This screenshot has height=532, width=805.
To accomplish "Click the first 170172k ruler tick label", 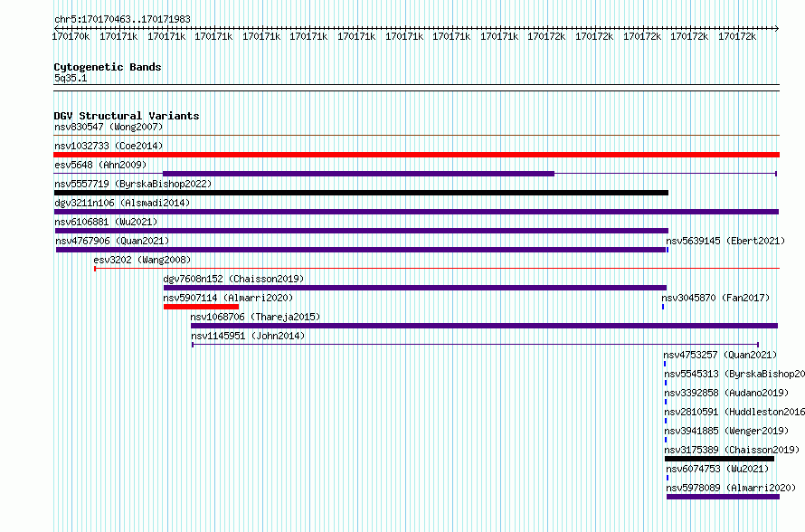I will click(546, 36).
